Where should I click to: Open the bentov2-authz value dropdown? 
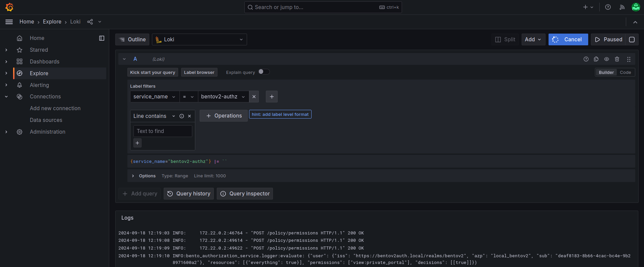(x=223, y=97)
